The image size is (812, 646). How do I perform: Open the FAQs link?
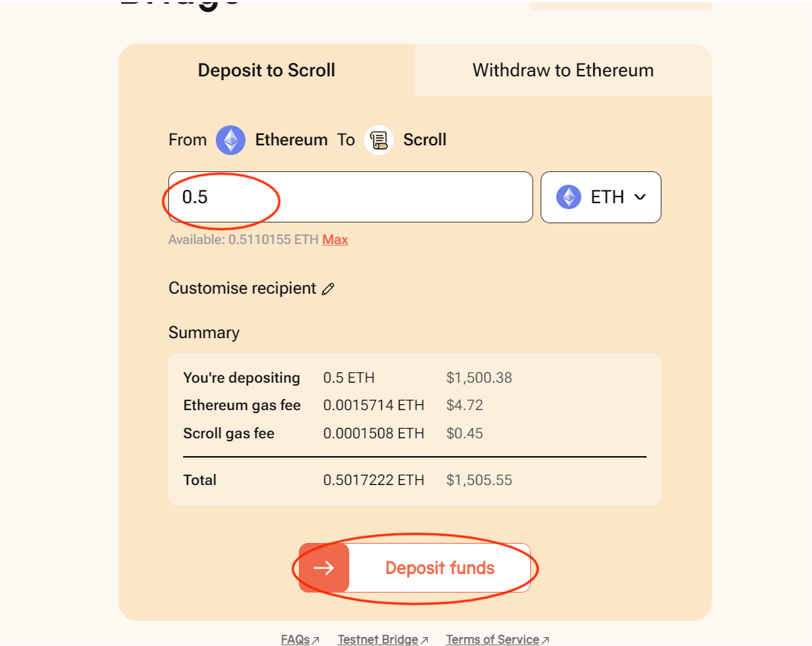tap(295, 640)
